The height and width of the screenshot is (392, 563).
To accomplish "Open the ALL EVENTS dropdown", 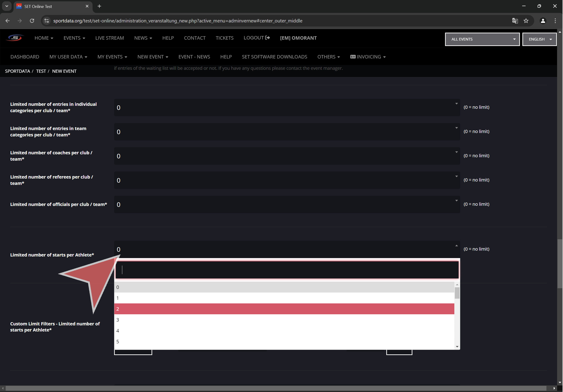I will [482, 39].
